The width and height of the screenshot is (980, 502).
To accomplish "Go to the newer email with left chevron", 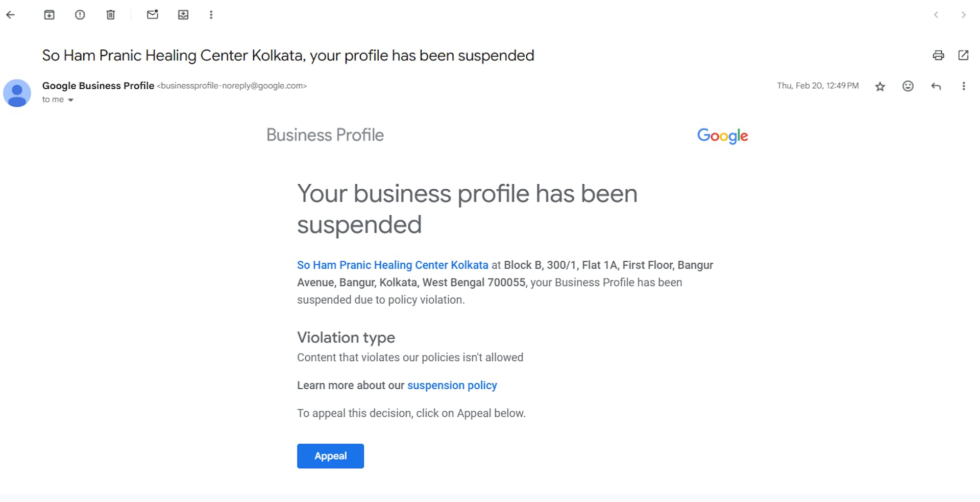I will (x=936, y=15).
